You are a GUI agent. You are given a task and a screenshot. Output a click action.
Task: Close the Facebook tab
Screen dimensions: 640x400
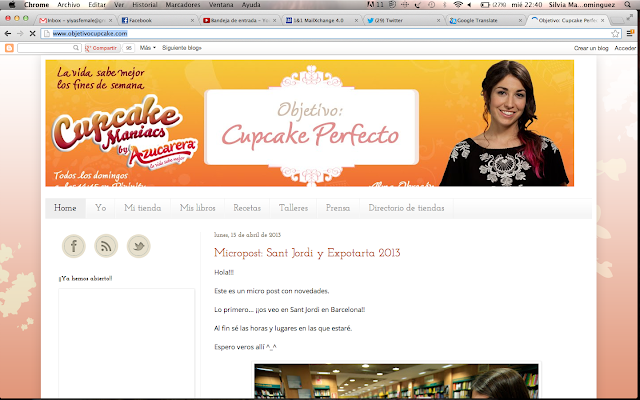pyautogui.click(x=192, y=20)
